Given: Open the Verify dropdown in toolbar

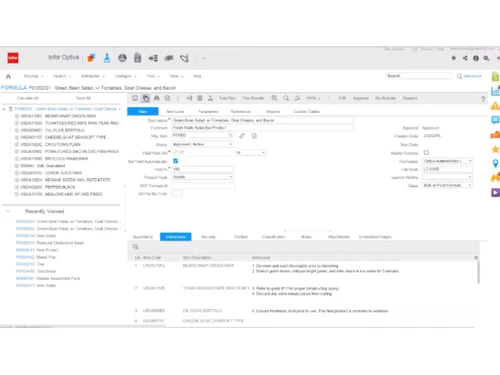Looking at the screenshot, I should (313, 98).
